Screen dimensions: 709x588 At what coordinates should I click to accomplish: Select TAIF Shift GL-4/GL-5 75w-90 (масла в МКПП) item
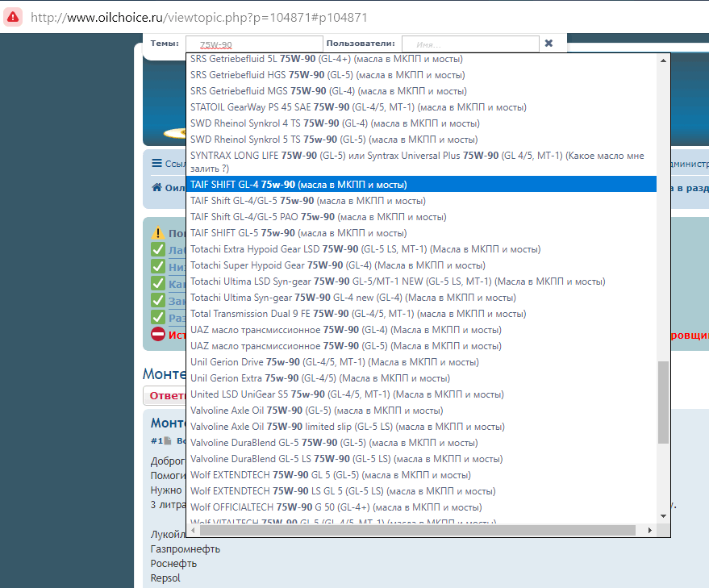421,201
